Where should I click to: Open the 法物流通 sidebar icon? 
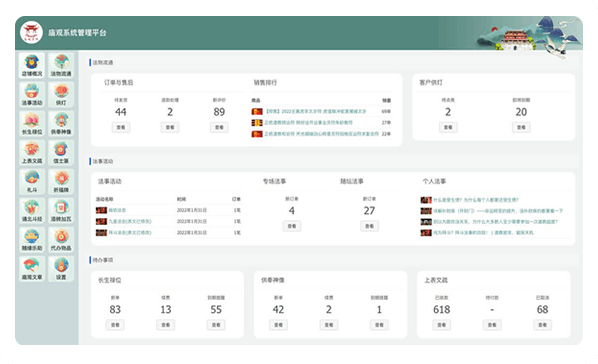click(61, 66)
